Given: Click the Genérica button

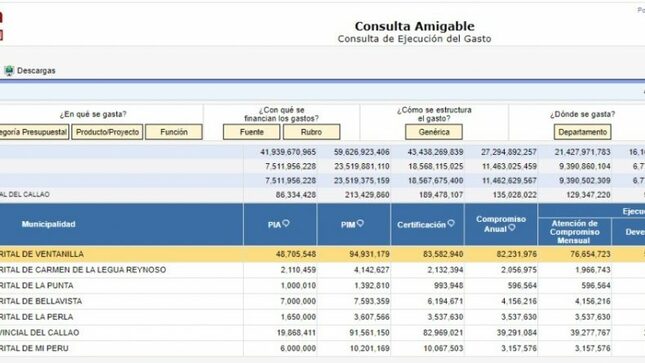Looking at the screenshot, I should pyautogui.click(x=434, y=132).
